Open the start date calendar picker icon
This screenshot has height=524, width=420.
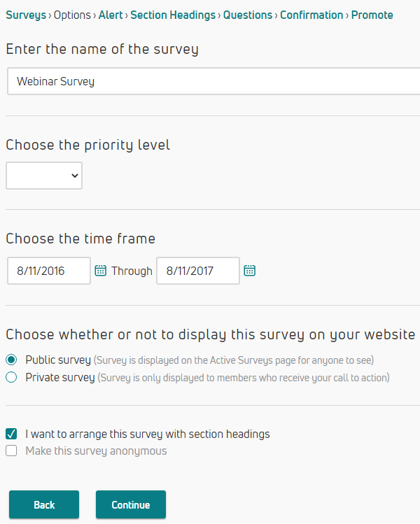click(x=100, y=271)
